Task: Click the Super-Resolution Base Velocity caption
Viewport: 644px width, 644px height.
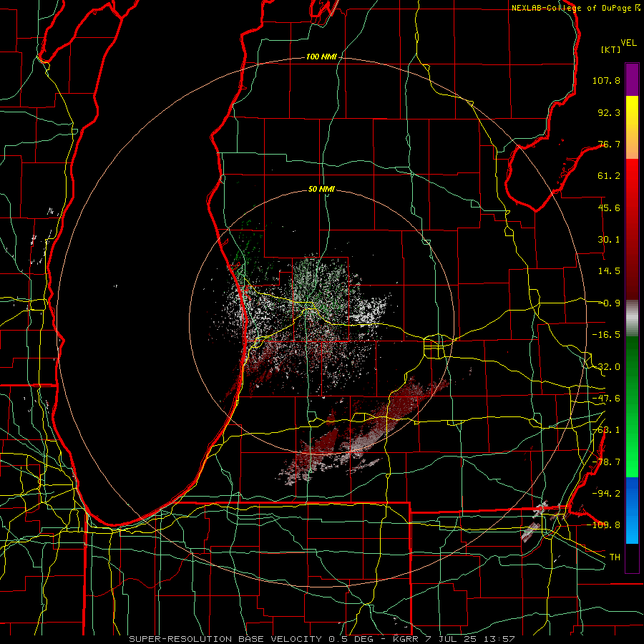Action: coord(321,639)
